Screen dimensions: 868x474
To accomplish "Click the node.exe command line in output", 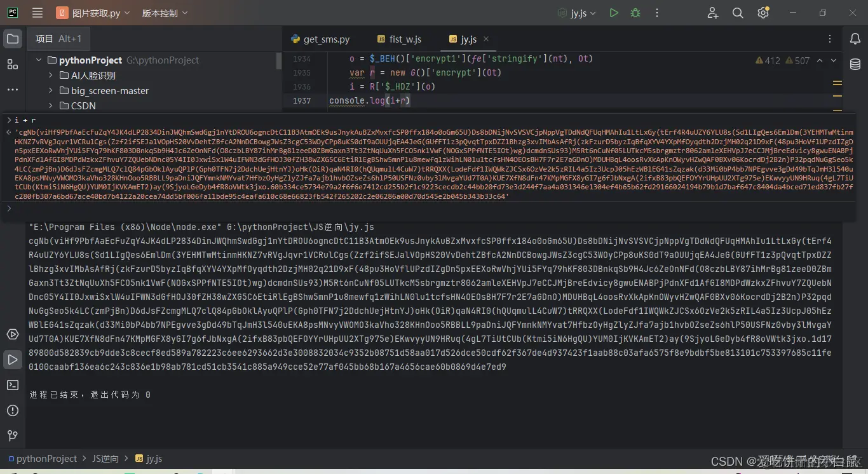I will tap(201, 227).
